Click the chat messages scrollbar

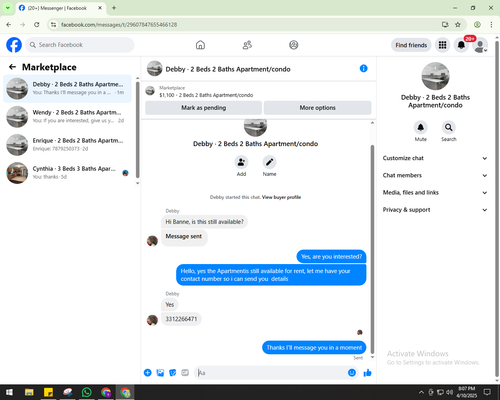point(372,248)
